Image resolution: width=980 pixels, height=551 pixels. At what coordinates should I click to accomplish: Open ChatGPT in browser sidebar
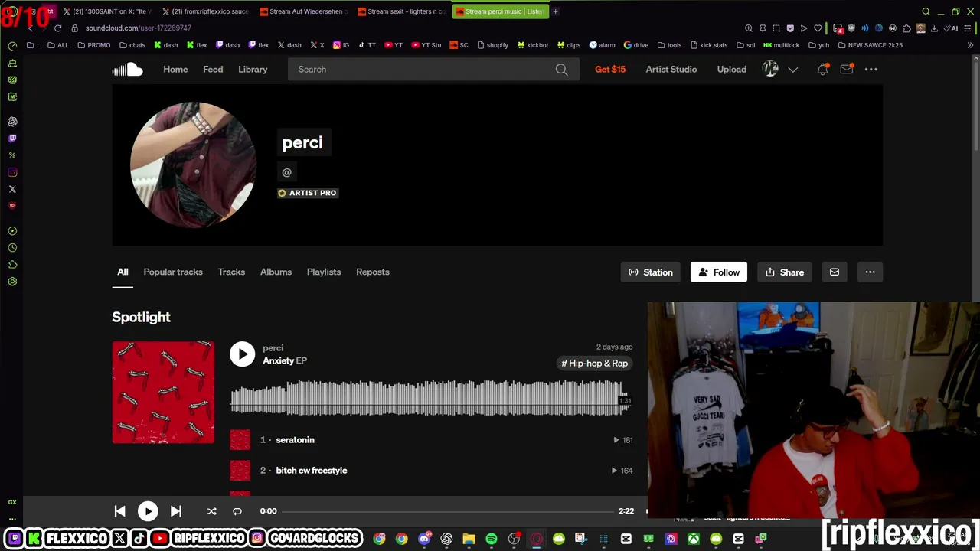click(x=12, y=122)
